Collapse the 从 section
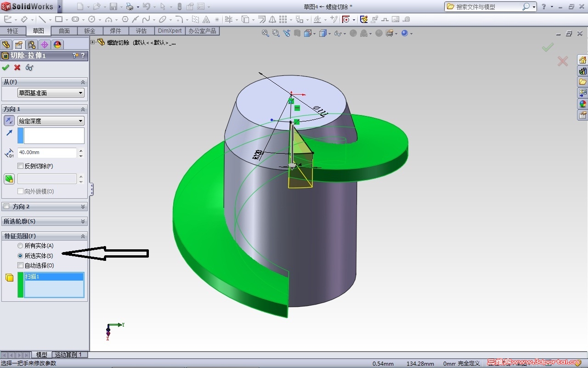Viewport: 588px width, 368px height. (83, 82)
